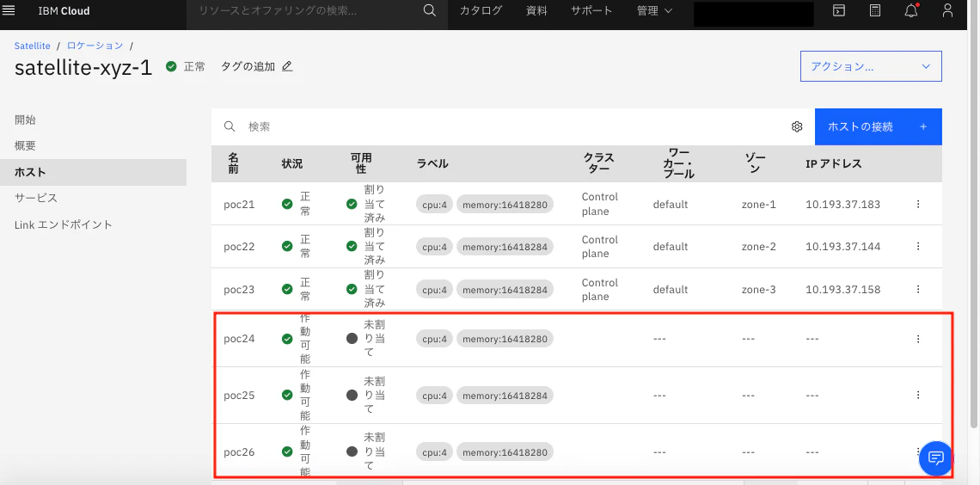Open the IBM Cloud Shell icon
980x485 pixels.
point(839,10)
